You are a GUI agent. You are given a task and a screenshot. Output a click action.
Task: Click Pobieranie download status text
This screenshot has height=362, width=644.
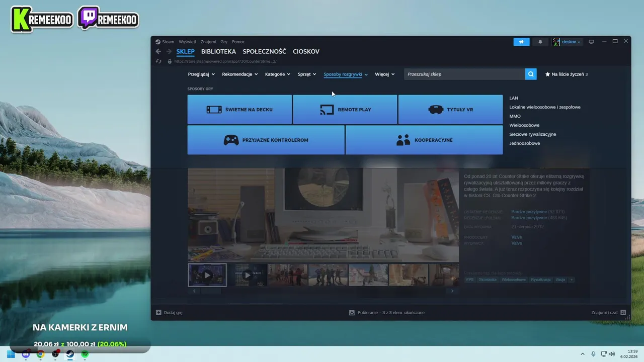pyautogui.click(x=391, y=312)
